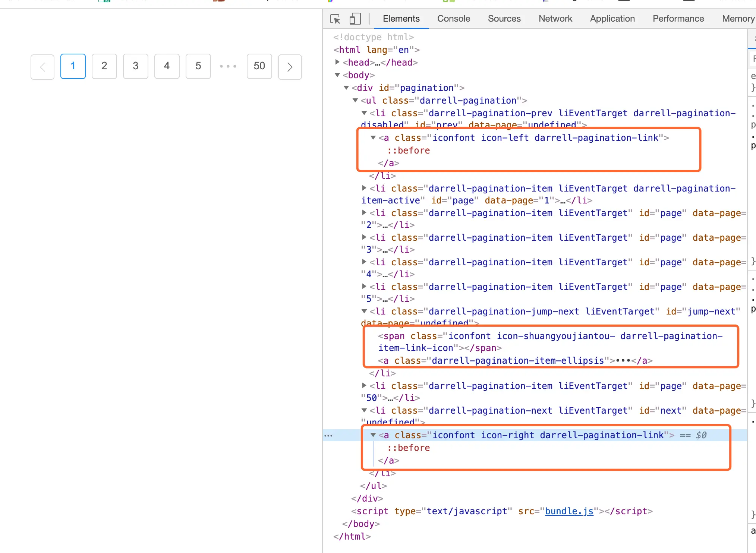This screenshot has height=553, width=756.
Task: Open the Console tab
Action: (453, 19)
